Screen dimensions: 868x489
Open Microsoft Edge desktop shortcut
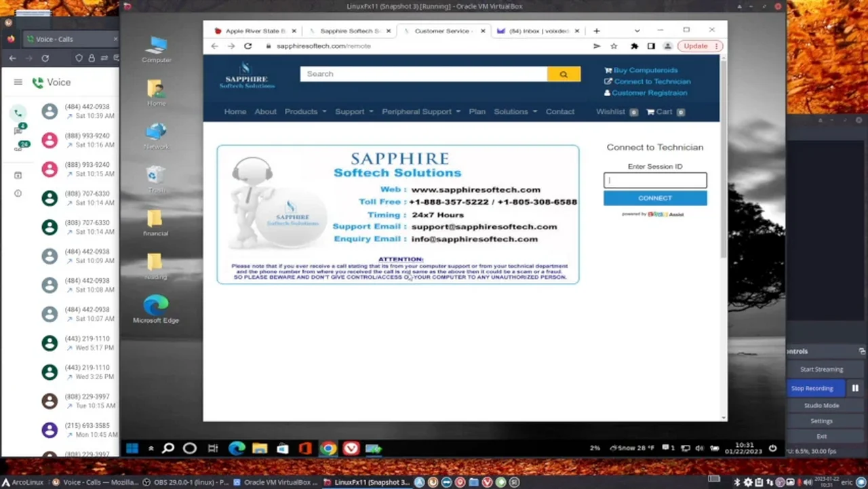pyautogui.click(x=156, y=309)
